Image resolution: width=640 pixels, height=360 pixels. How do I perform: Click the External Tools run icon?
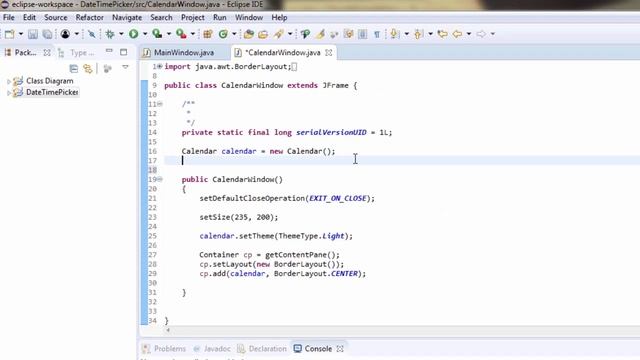181,34
